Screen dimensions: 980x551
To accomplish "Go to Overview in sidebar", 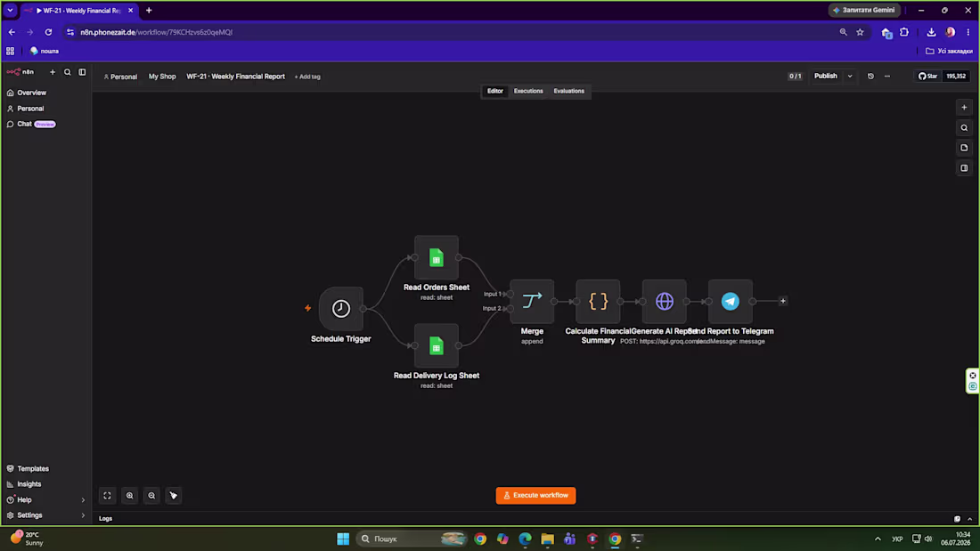I will pyautogui.click(x=45, y=93).
